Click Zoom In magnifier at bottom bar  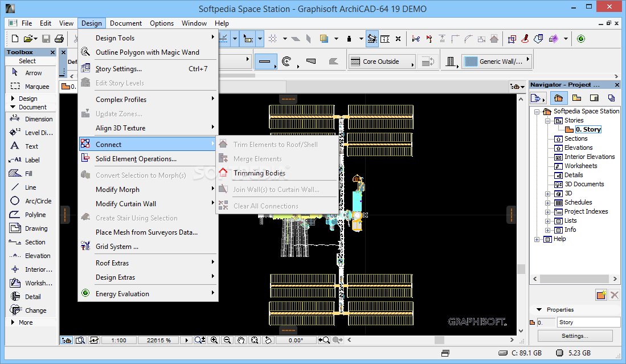tap(214, 340)
